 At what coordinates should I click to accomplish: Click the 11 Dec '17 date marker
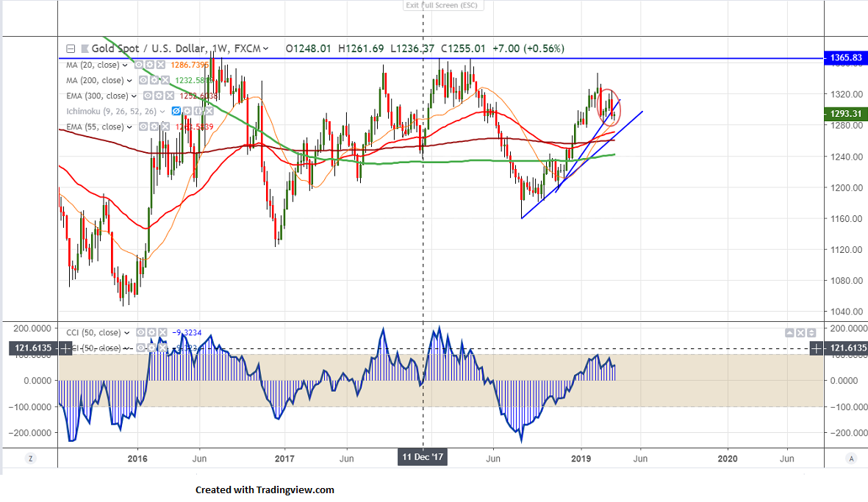pyautogui.click(x=423, y=457)
